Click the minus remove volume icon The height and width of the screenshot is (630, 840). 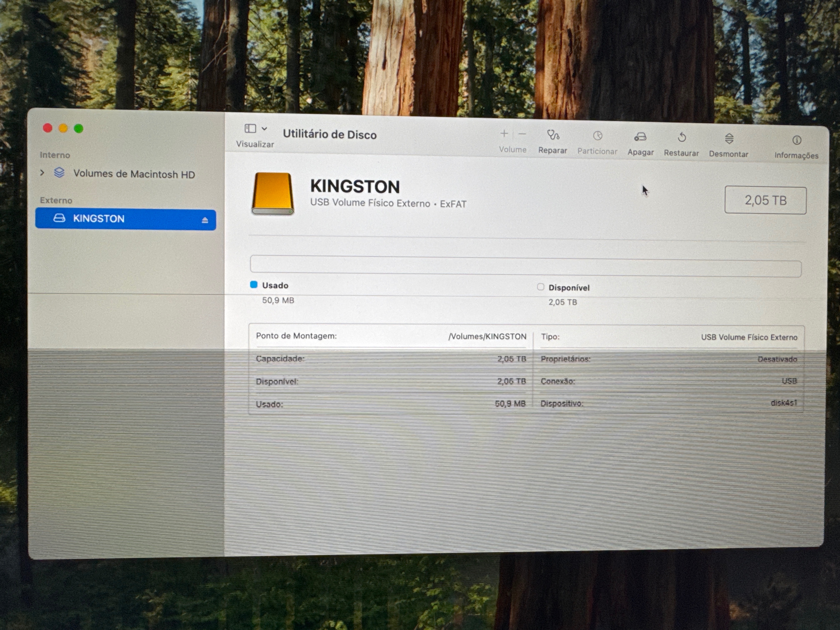pos(522,134)
